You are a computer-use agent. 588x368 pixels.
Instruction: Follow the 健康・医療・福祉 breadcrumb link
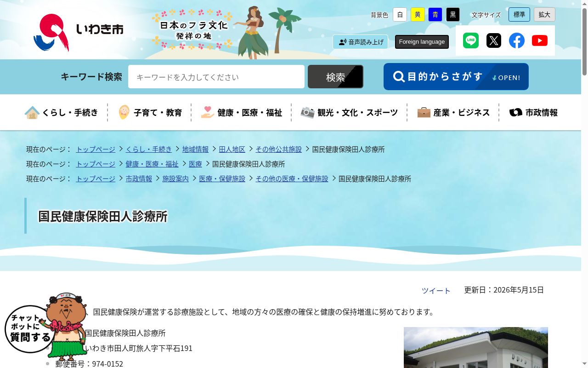coord(152,164)
